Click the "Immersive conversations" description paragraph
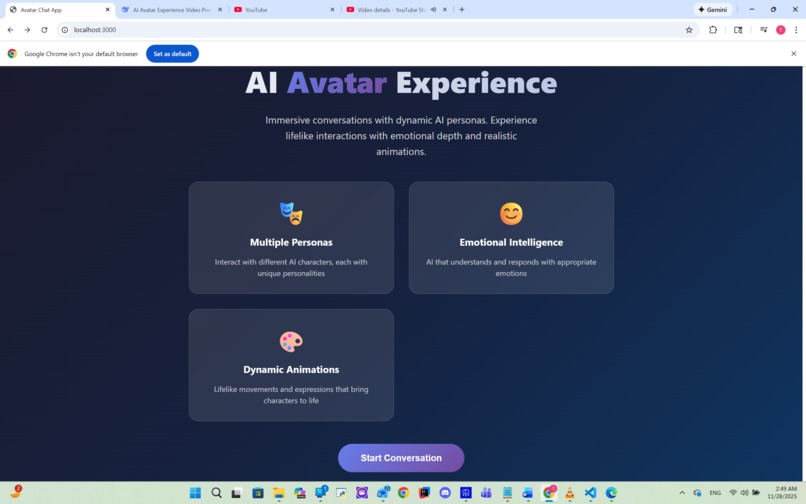The image size is (806, 504). (401, 136)
